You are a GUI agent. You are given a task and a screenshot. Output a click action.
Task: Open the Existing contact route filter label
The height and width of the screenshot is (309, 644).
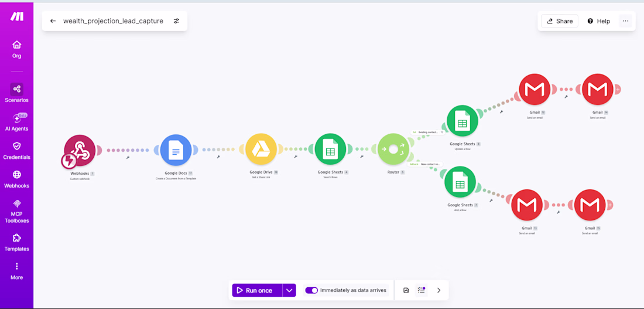(x=429, y=133)
